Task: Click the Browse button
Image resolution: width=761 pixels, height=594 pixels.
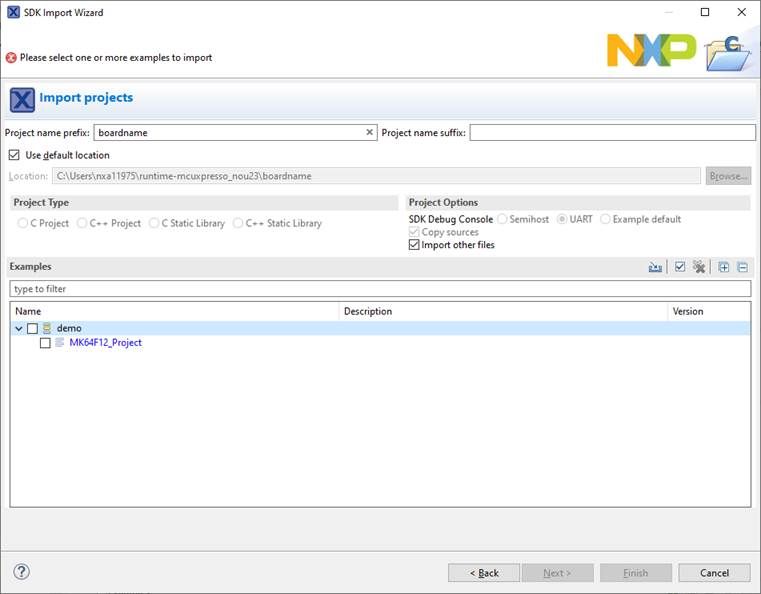Action: [x=728, y=176]
